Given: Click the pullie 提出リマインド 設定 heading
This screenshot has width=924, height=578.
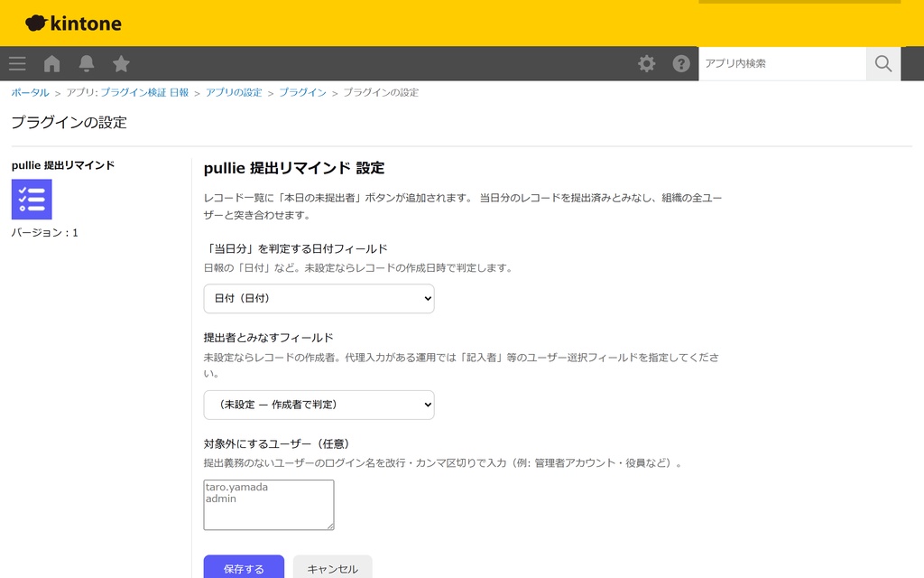Looking at the screenshot, I should tap(294, 168).
